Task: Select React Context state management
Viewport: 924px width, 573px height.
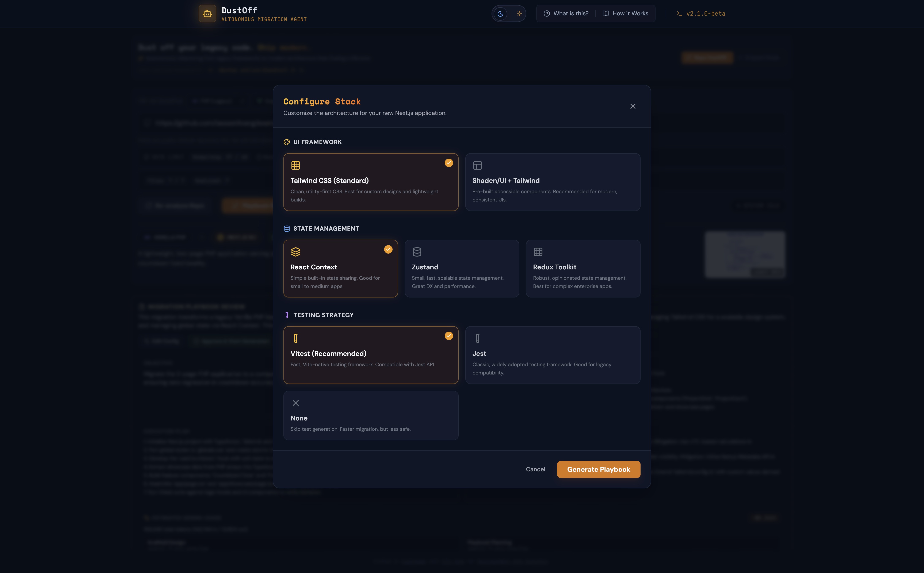Action: (x=340, y=268)
